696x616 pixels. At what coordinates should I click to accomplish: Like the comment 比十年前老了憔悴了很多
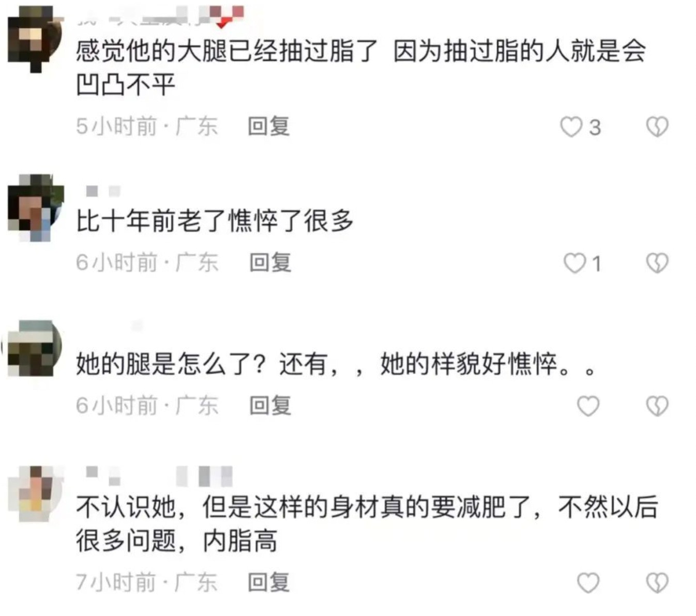(x=574, y=263)
